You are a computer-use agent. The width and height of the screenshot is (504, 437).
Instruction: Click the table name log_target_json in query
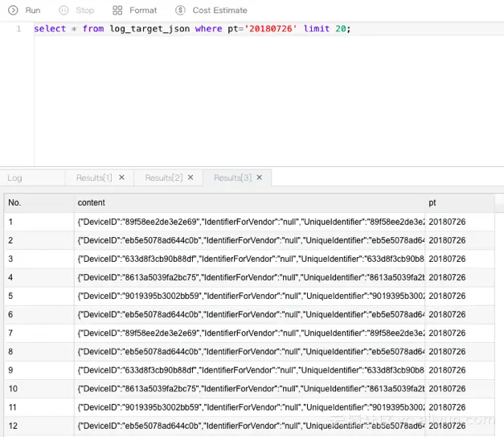click(150, 29)
